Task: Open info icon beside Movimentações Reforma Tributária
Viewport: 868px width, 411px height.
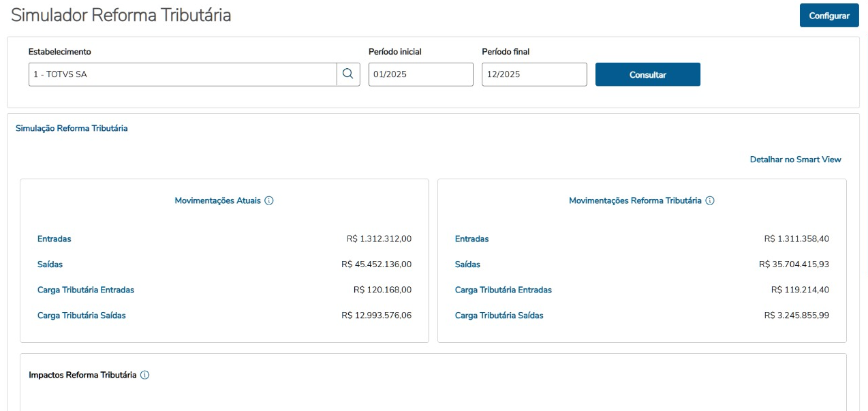Action: click(710, 201)
